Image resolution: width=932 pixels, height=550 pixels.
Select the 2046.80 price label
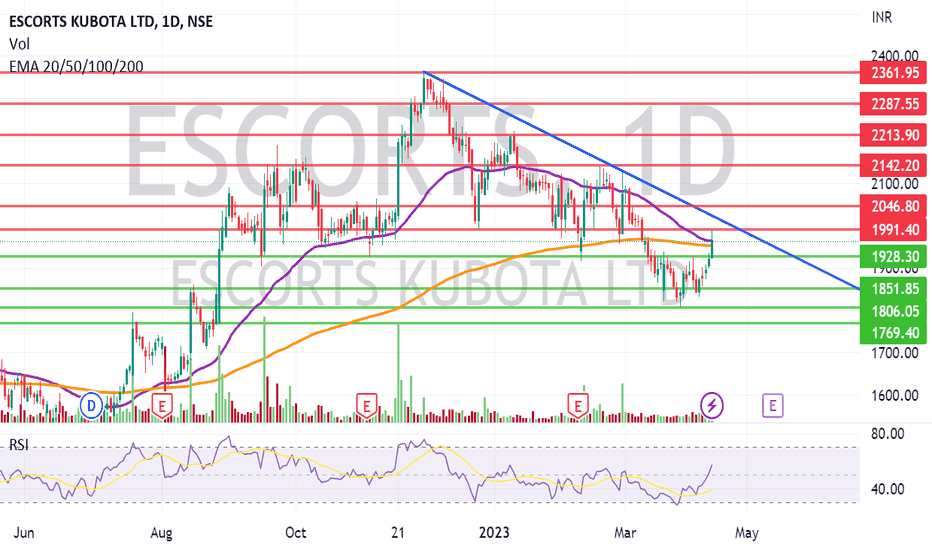tap(893, 206)
